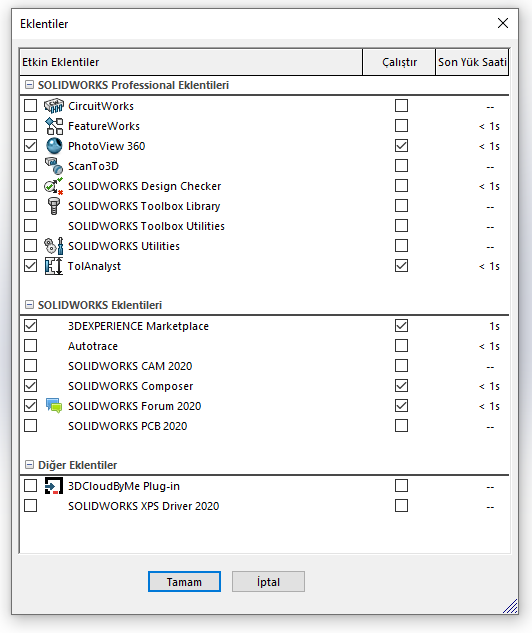The image size is (532, 633).
Task: Enable SOLIDWORKS XPS Driver 2020 active checkbox
Action: 31,506
